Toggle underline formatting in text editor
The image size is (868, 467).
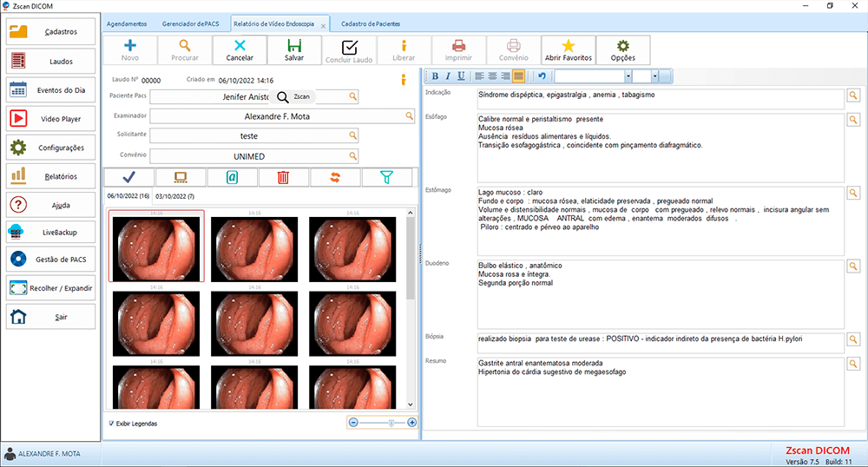pos(460,76)
